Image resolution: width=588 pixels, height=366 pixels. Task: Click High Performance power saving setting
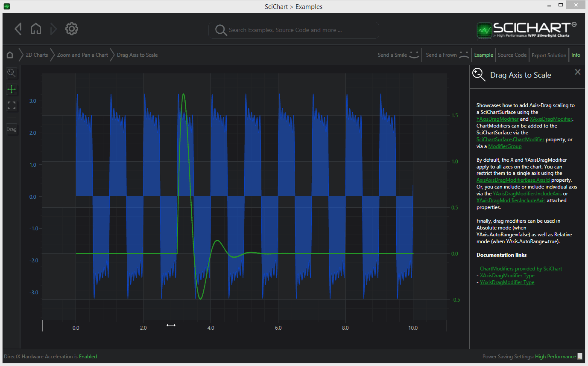(555, 357)
